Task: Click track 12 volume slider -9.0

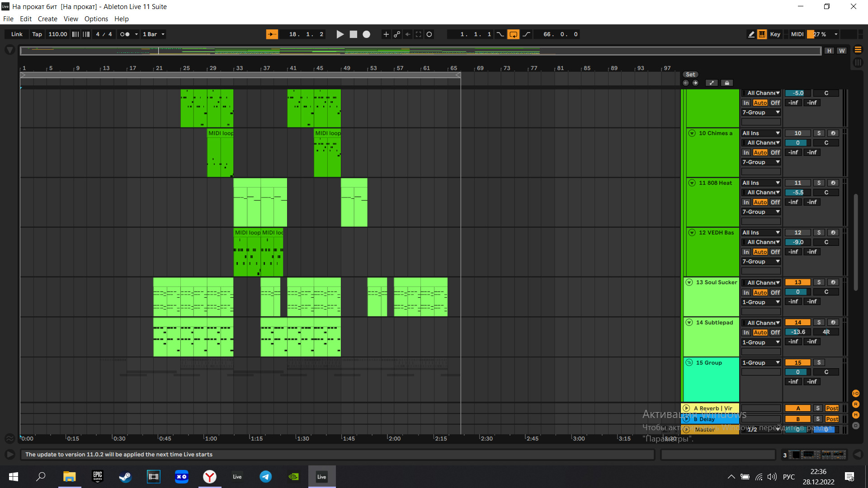Action: click(x=797, y=242)
